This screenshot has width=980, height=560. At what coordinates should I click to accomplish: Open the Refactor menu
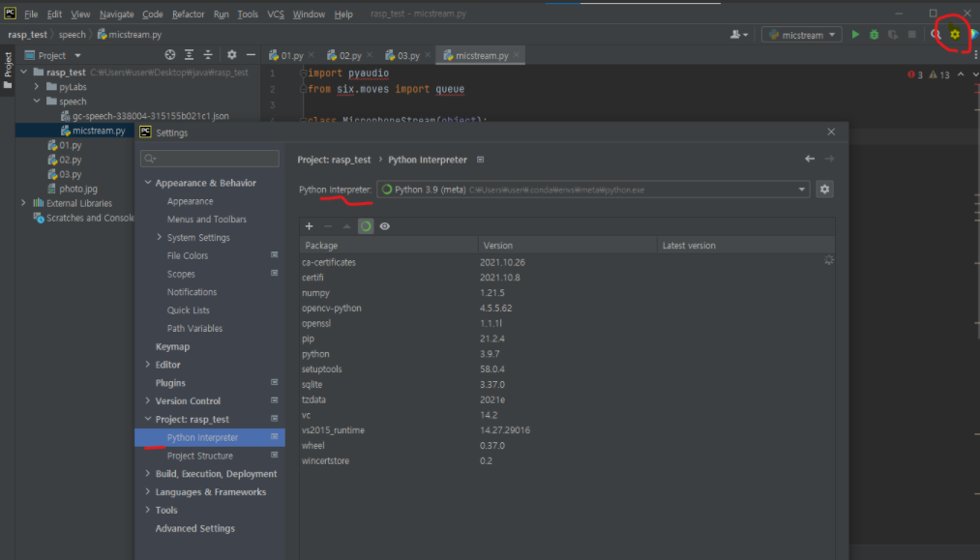tap(188, 14)
